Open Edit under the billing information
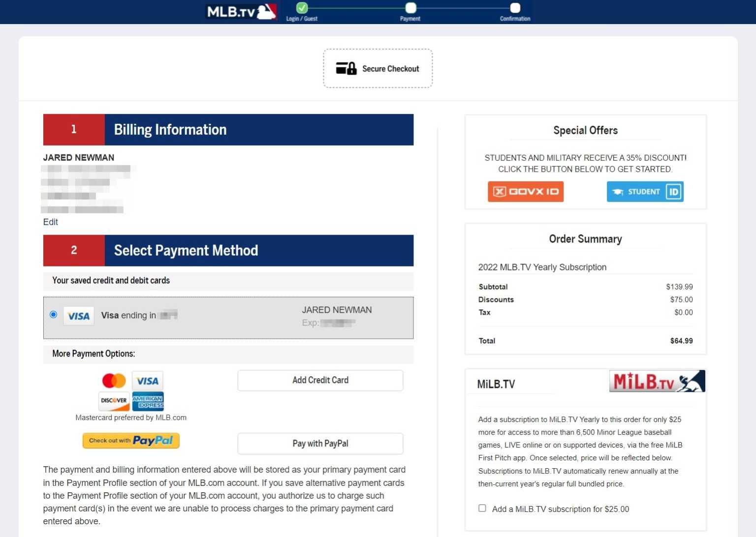Viewport: 756px width, 537px height. 50,222
